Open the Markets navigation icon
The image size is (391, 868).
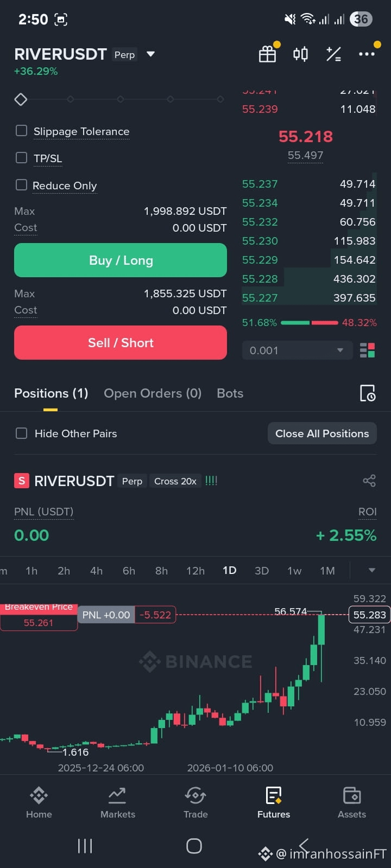coord(117,803)
